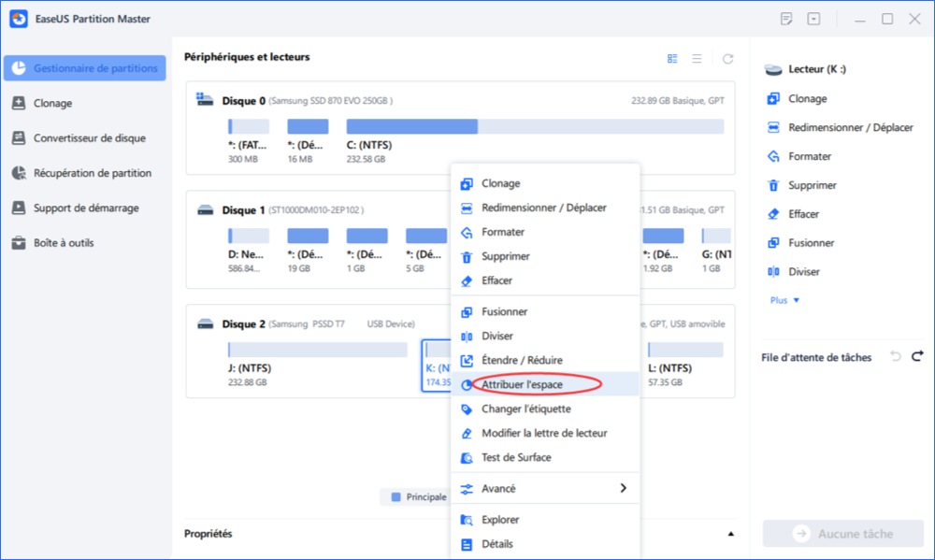Click the Clonage icon in right panel
This screenshot has width=935, height=560.
(772, 99)
